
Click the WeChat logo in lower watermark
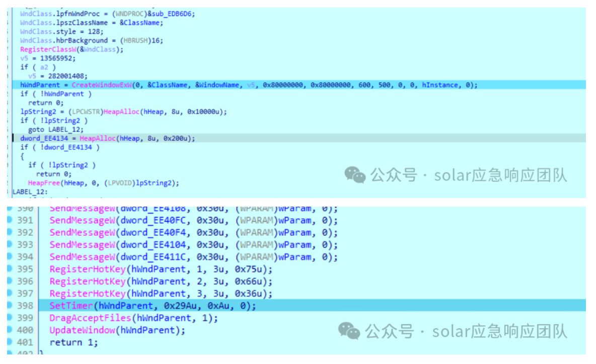[349, 331]
